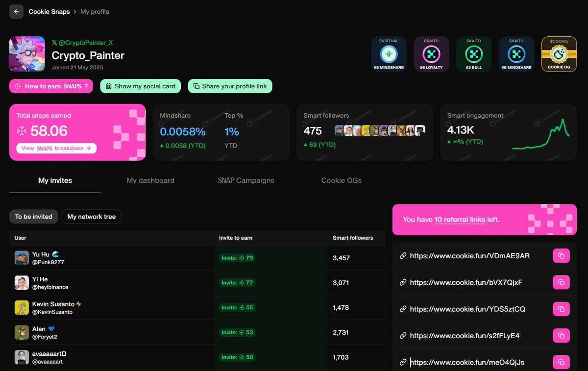The image size is (588, 371).
Task: Show my social card
Action: pos(141,86)
